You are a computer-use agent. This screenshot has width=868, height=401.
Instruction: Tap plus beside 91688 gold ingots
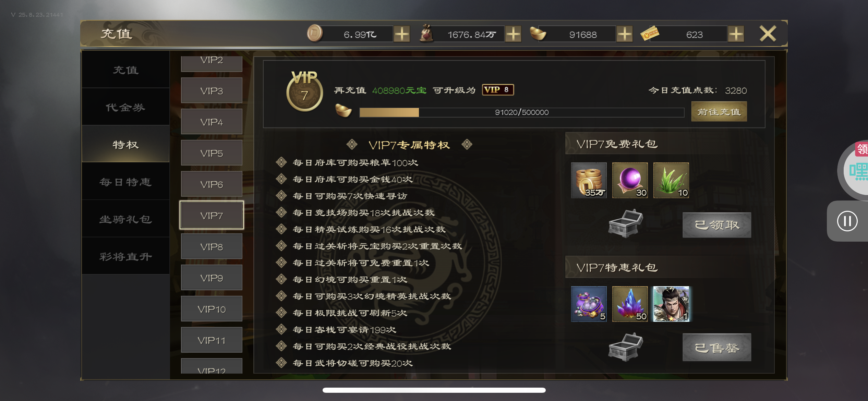coord(625,34)
